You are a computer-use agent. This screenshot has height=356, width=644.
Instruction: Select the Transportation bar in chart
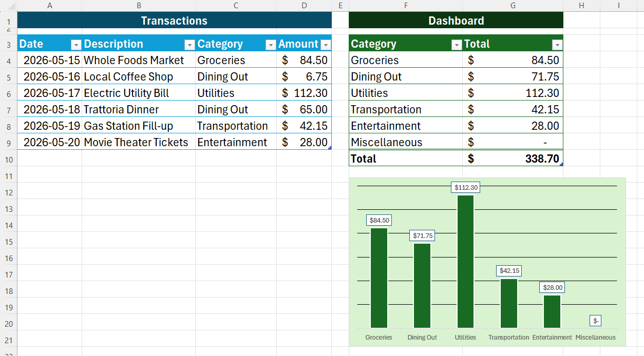pos(509,303)
